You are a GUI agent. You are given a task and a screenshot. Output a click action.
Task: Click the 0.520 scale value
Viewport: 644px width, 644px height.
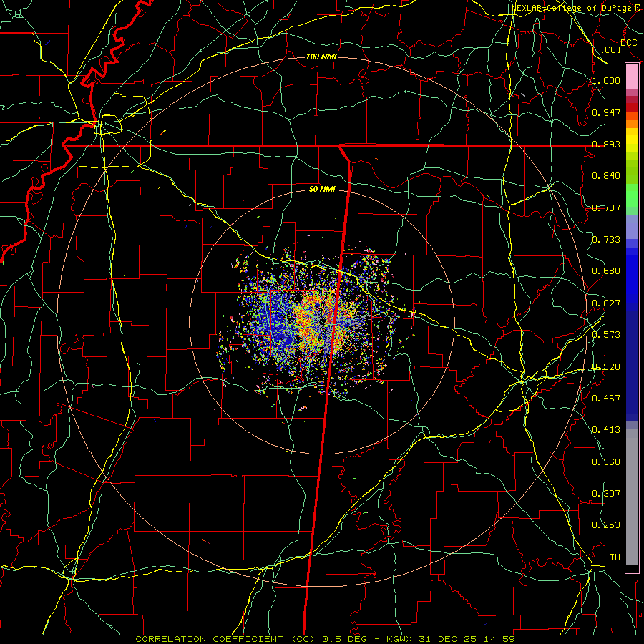[606, 367]
